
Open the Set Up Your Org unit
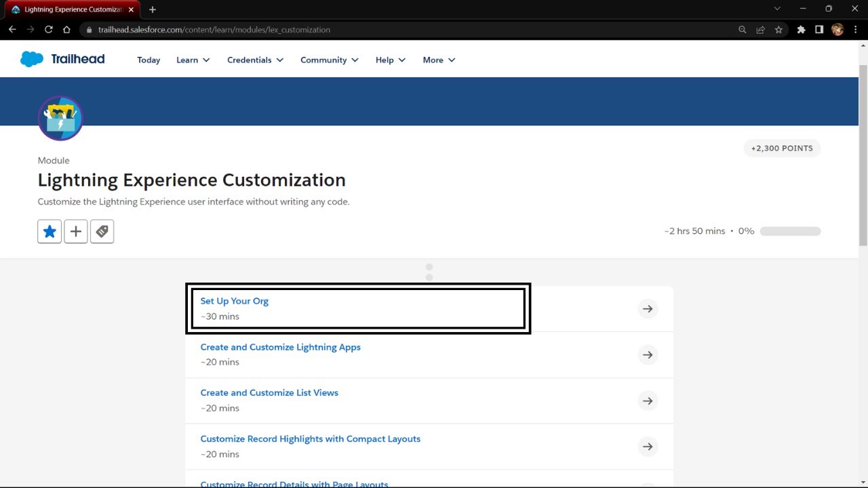(x=235, y=301)
